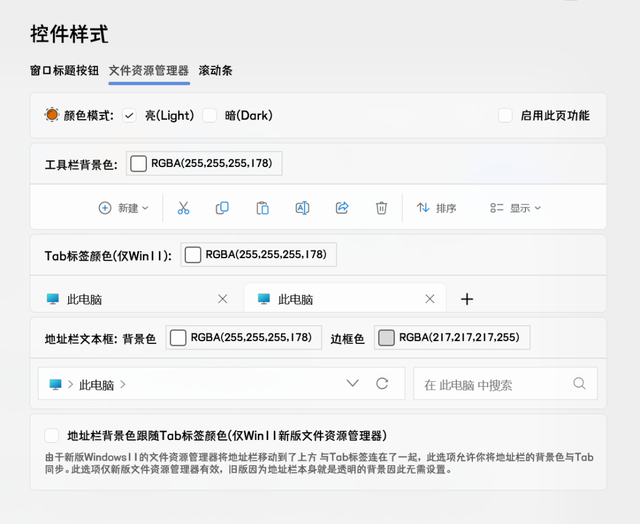Click the 由于新版Windows11 description paragraph
Viewport: 640px width, 524px height.
point(319,463)
